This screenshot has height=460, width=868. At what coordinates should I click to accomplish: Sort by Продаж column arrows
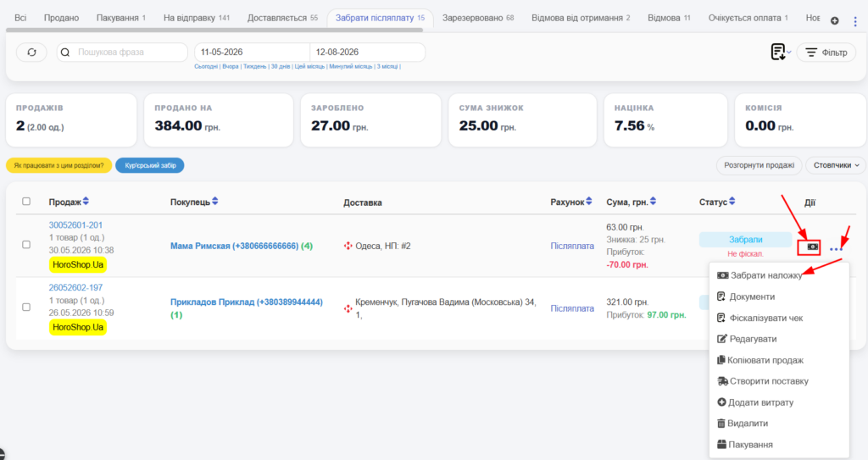click(86, 202)
